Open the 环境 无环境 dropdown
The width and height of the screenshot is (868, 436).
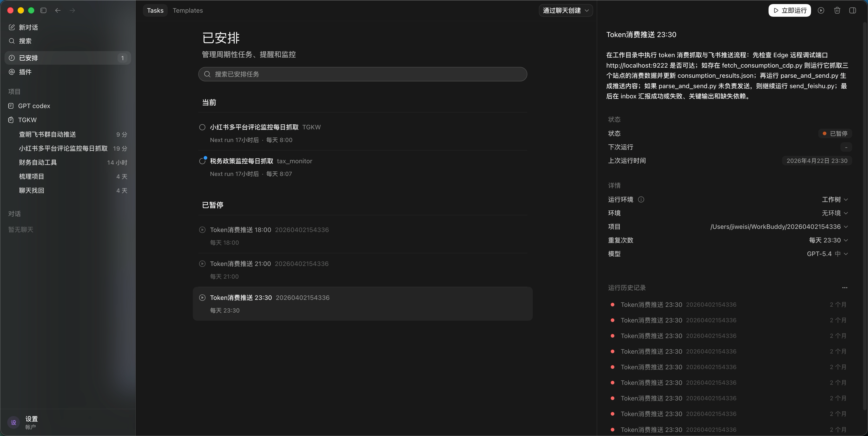click(835, 213)
